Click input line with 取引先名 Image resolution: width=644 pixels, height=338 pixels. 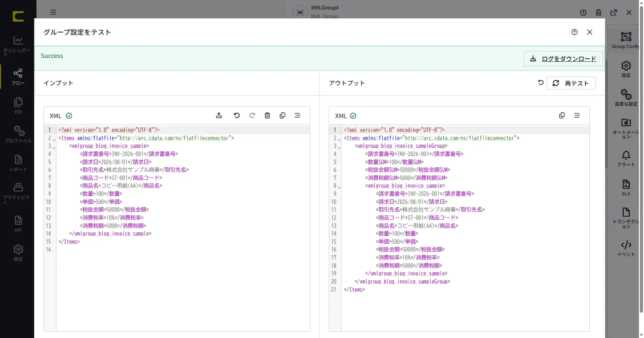pyautogui.click(x=183, y=170)
